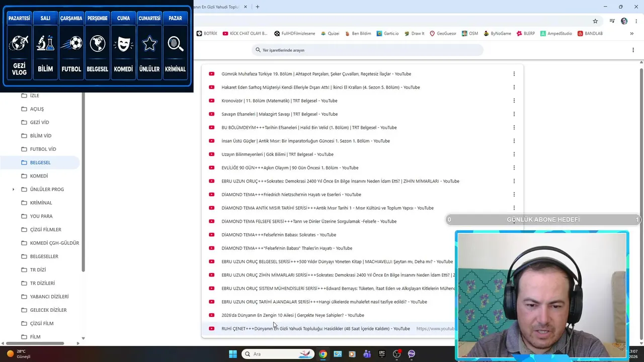Open the GeoGuessr bookmark

(443, 34)
